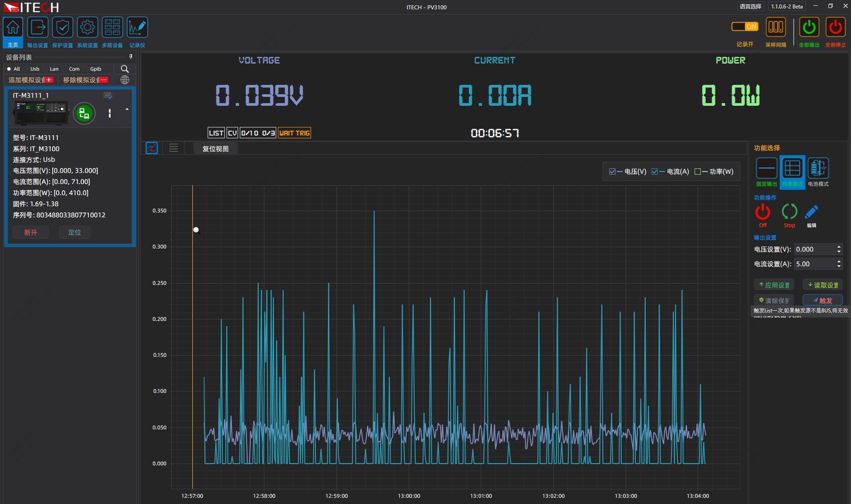The width and height of the screenshot is (851, 504).
Task: Turn on 全部输出 all outputs
Action: pos(809,32)
